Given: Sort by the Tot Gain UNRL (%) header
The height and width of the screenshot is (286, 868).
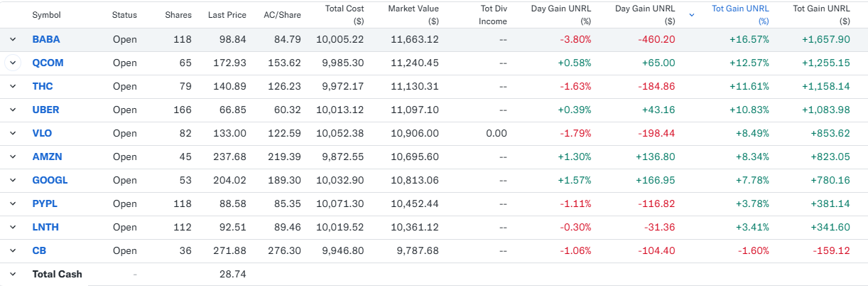Looking at the screenshot, I should tap(740, 15).
